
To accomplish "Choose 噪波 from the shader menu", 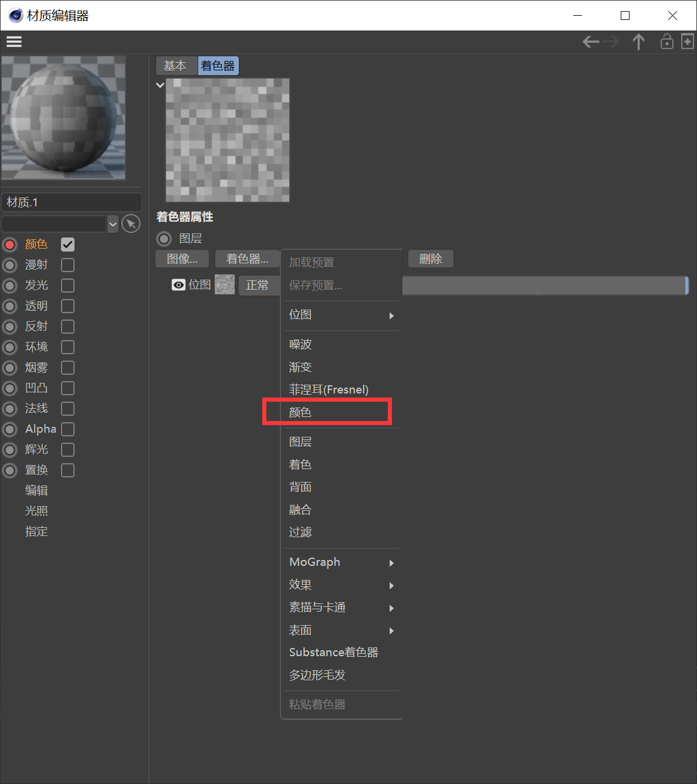I will (x=341, y=345).
